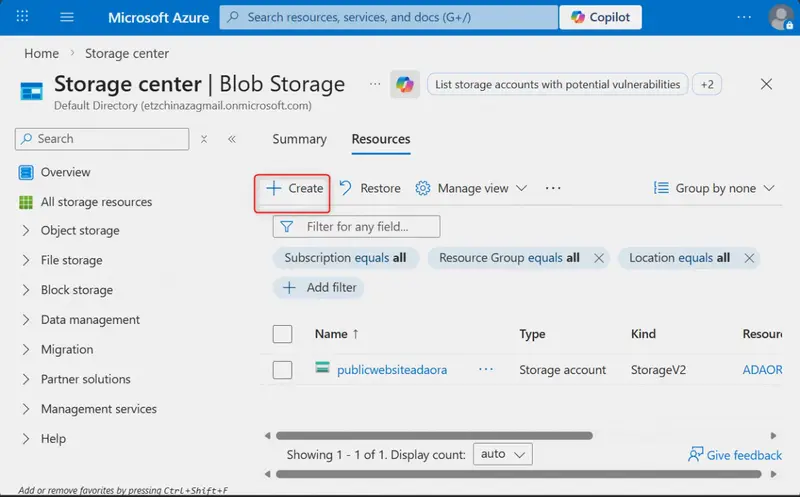Open Group by none dropdown
The image size is (800, 497).
[714, 188]
